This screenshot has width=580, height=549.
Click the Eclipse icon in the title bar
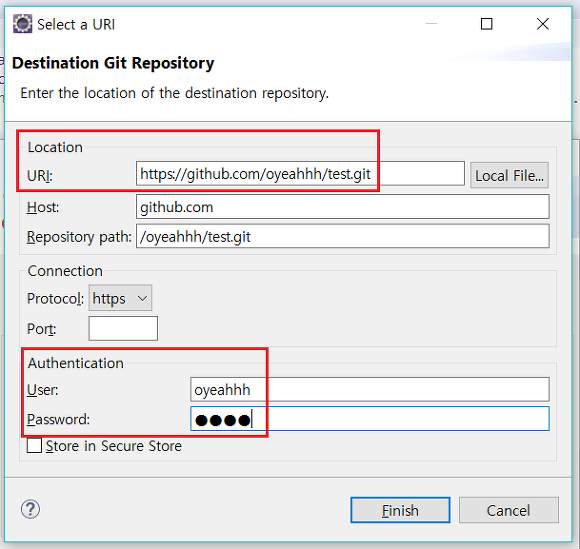(23, 24)
